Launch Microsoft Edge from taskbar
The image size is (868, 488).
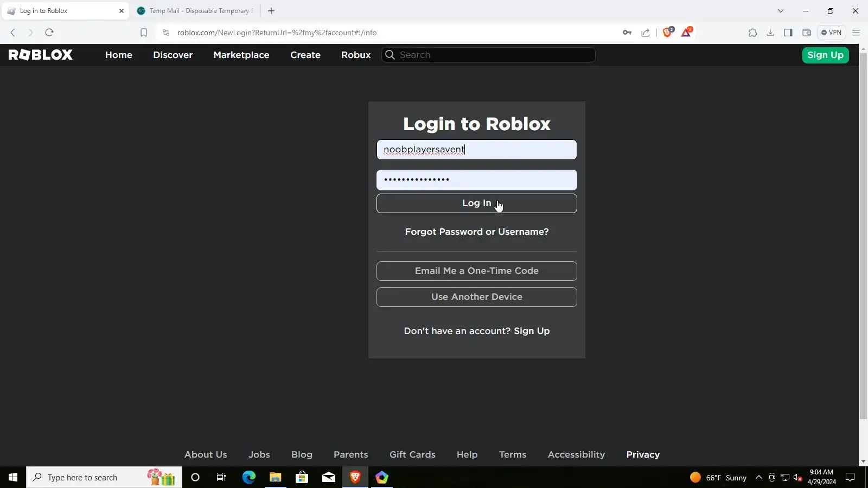pyautogui.click(x=248, y=477)
